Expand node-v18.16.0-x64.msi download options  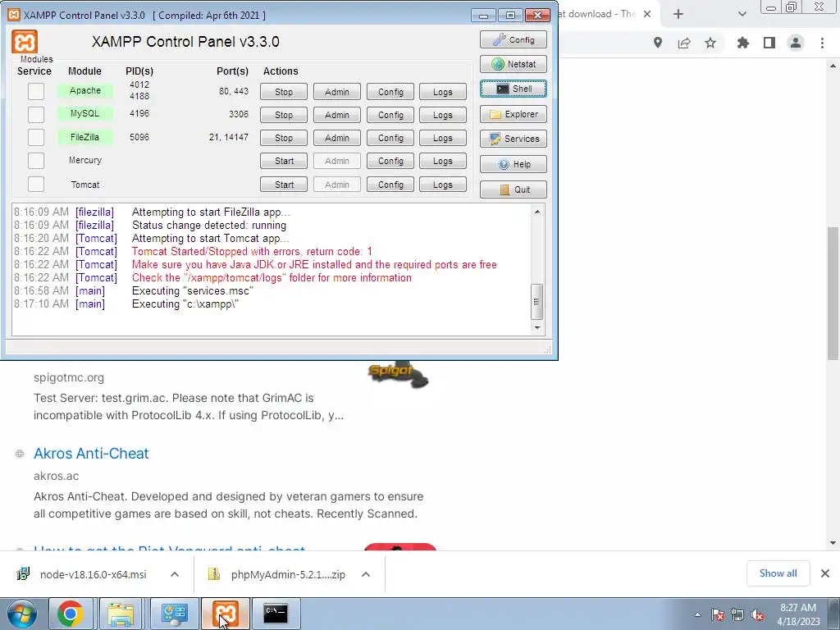click(x=175, y=574)
